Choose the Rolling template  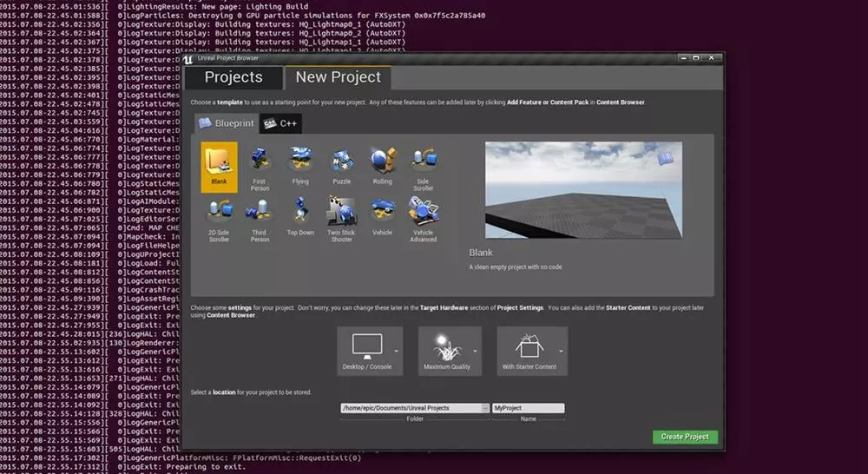click(x=383, y=164)
